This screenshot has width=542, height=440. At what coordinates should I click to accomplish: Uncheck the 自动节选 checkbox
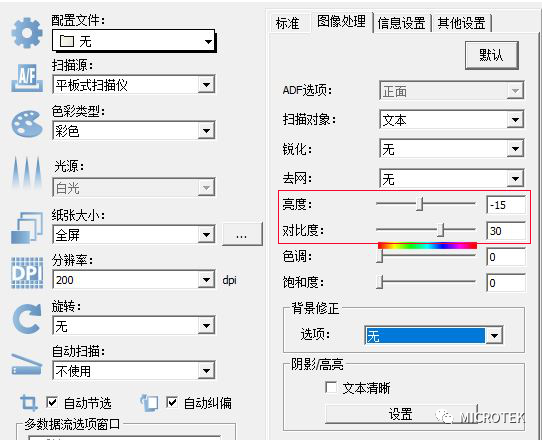pos(52,402)
